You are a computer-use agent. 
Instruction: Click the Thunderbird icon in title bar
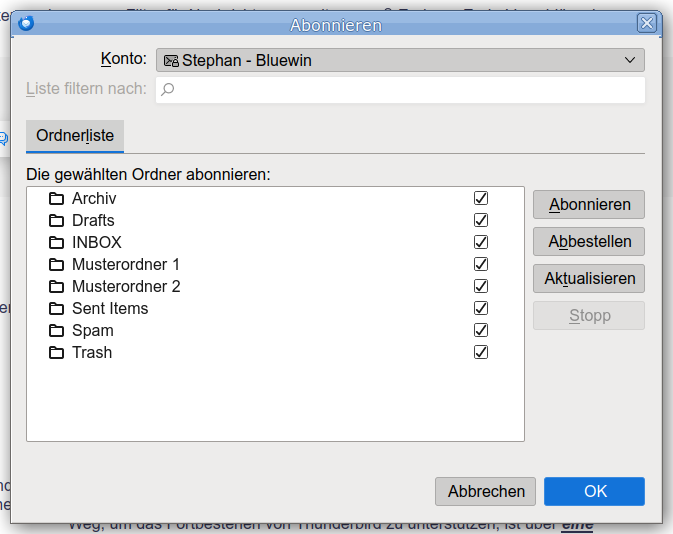tap(26, 23)
